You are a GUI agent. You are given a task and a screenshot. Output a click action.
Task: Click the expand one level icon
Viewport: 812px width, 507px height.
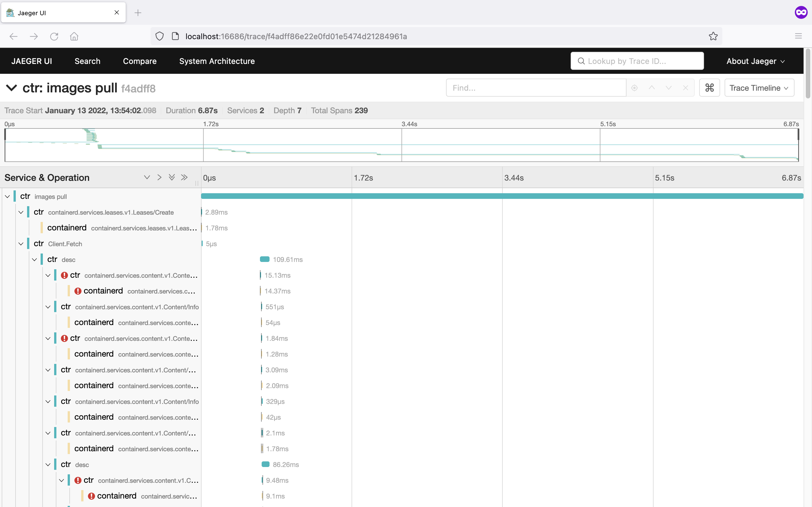pyautogui.click(x=147, y=177)
